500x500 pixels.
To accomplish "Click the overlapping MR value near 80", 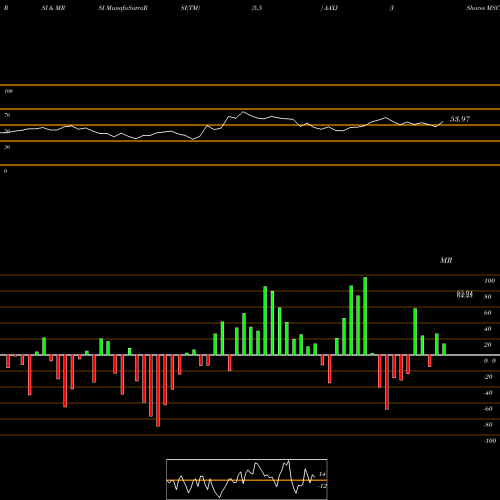I will click(465, 294).
